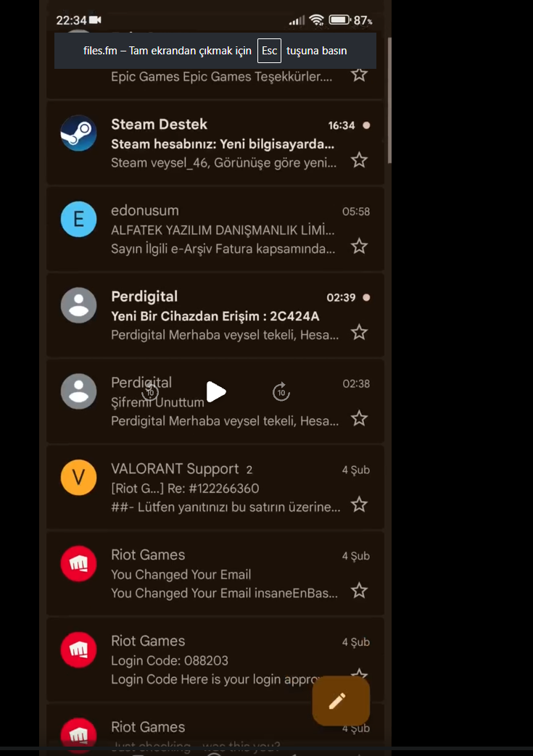Image resolution: width=533 pixels, height=756 pixels.
Task: Click the 16:34 timestamp on Steam email
Action: pyautogui.click(x=342, y=125)
